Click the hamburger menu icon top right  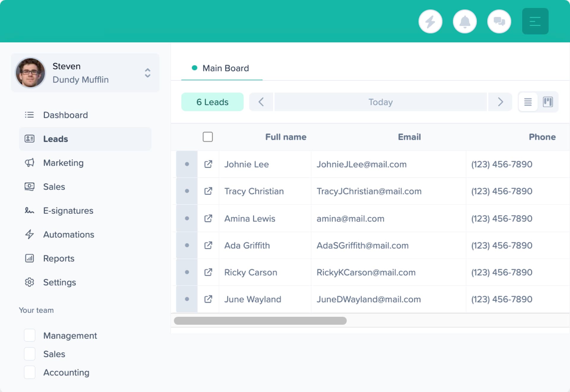point(535,21)
